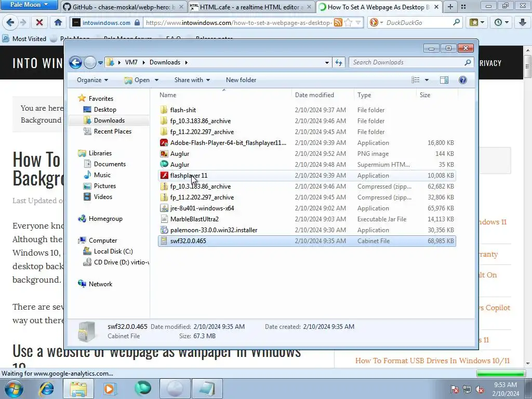
Task: Select the flash-shit folder icon
Action: click(x=164, y=110)
